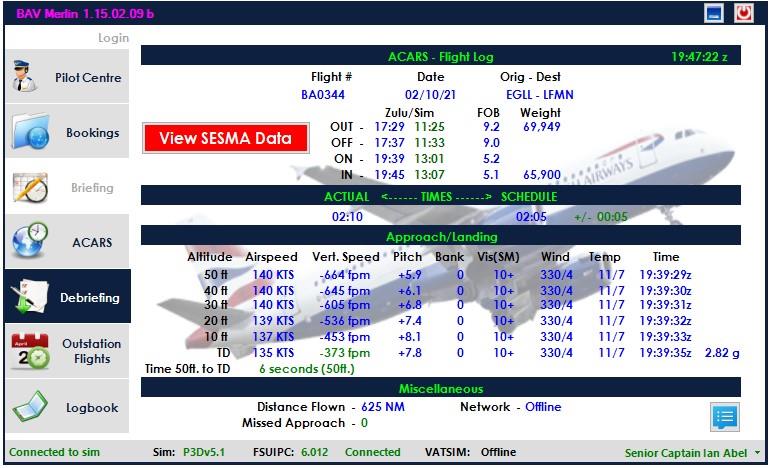Click the VATSIM Offline status
This screenshot has height=468, width=772.
(499, 452)
